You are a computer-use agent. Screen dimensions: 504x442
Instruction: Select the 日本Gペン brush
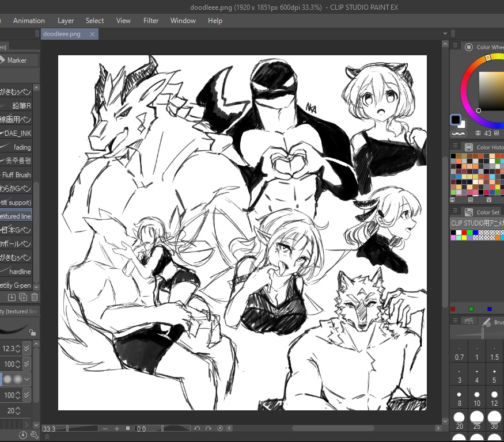click(x=16, y=230)
